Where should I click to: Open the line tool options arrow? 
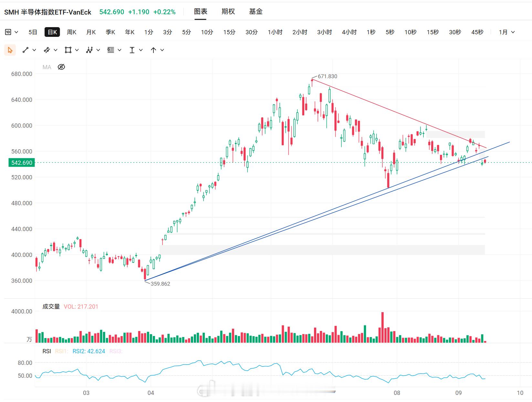(34, 50)
